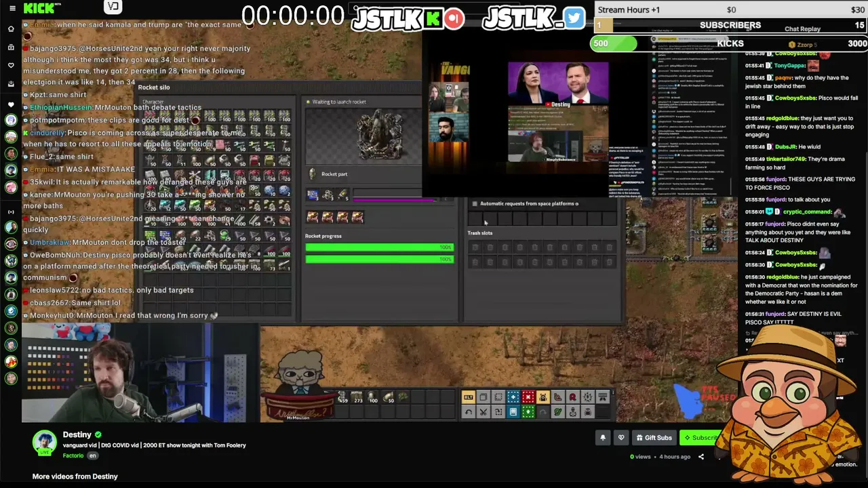Open the Kick hamburger menu
This screenshot has height=488, width=868.
12,8
